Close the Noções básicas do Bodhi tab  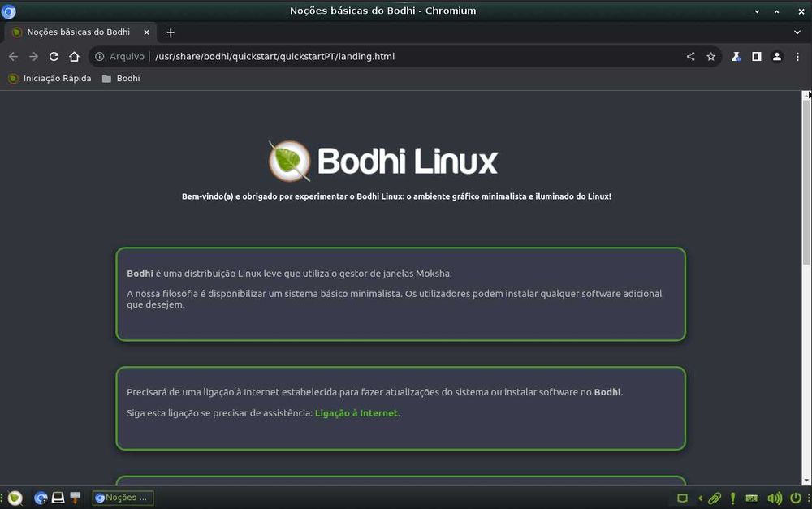point(146,32)
